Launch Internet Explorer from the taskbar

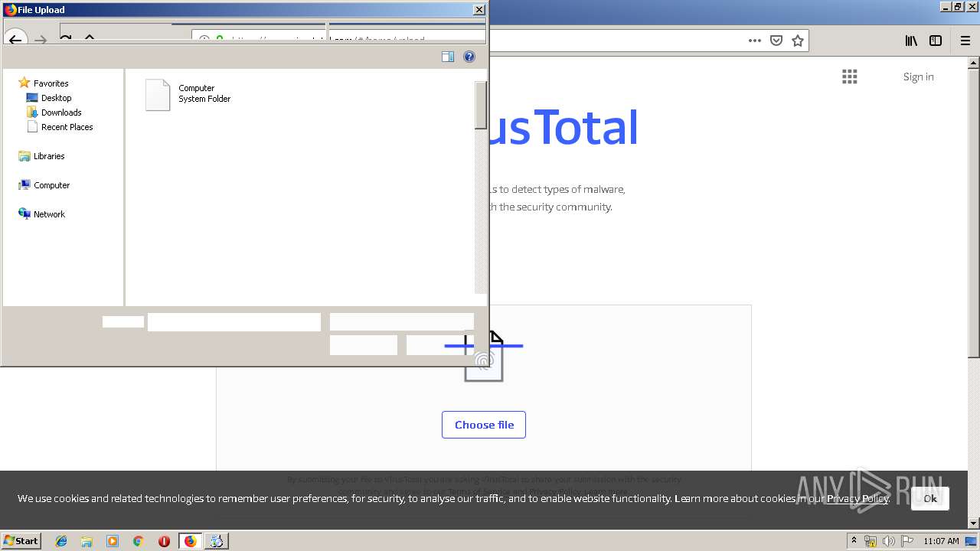click(x=61, y=541)
